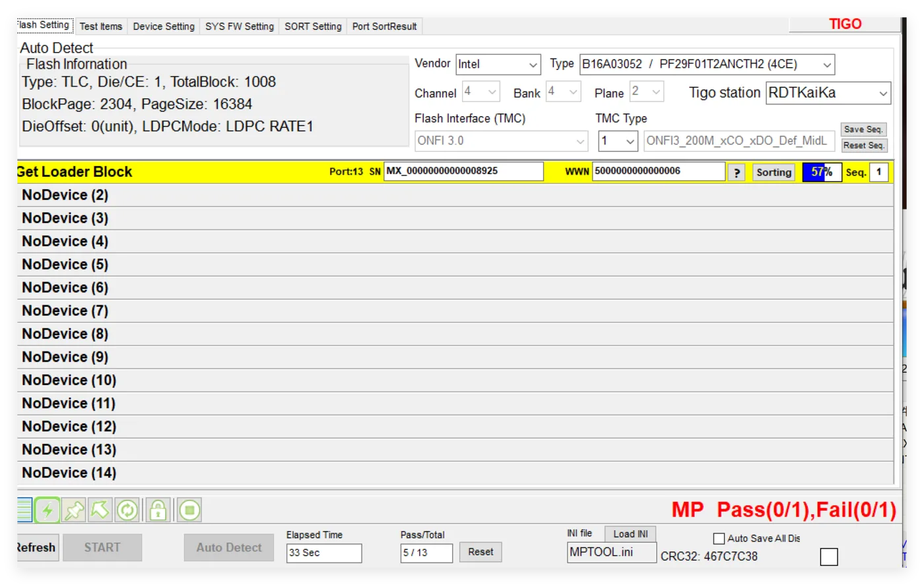Image resolution: width=924 pixels, height=585 pixels.
Task: Open the Channel dropdown
Action: [480, 92]
